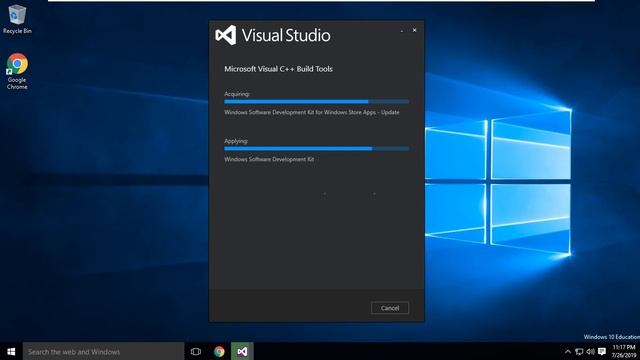640x360 pixels.
Task: Click 'Windows Software Development Kit for Windows Store Apps - Update' text
Action: [312, 112]
